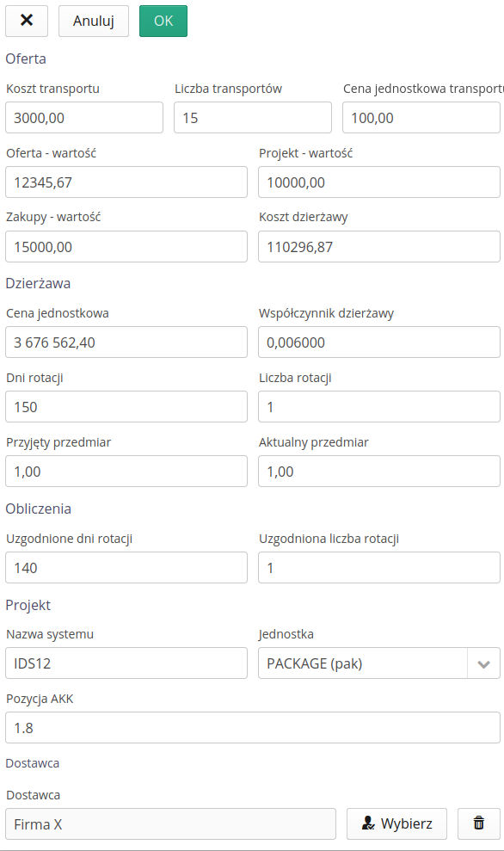Expand the Jednostka dropdown arrow
Viewport: 504px width, 851px height.
483,663
